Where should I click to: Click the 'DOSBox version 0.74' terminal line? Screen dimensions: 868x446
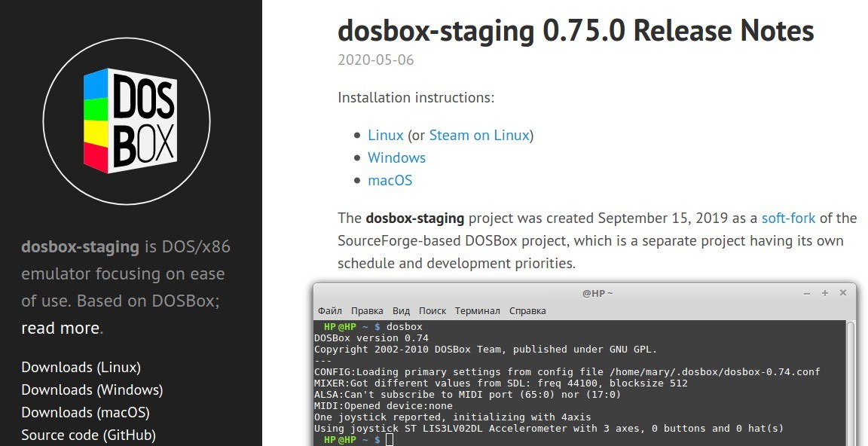[x=371, y=338]
